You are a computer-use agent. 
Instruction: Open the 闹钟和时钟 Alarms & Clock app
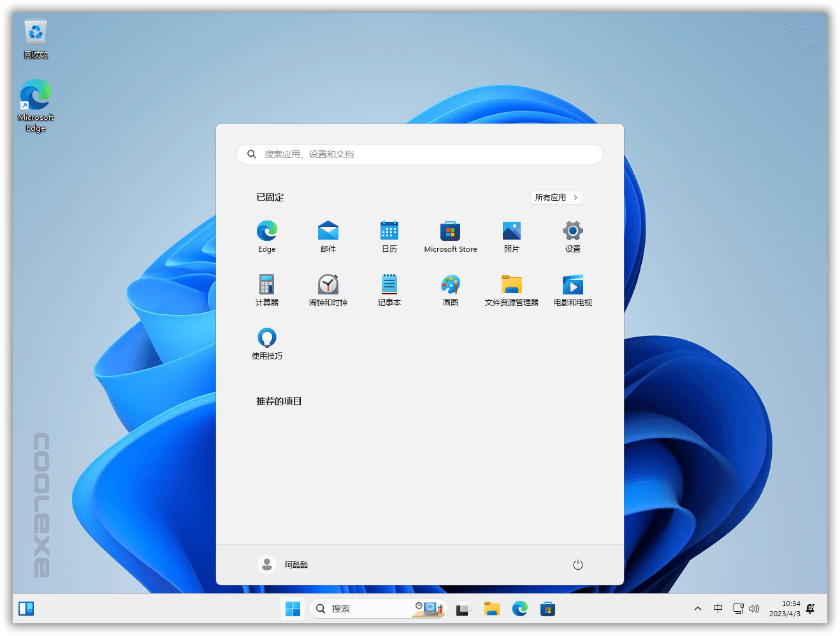[328, 289]
